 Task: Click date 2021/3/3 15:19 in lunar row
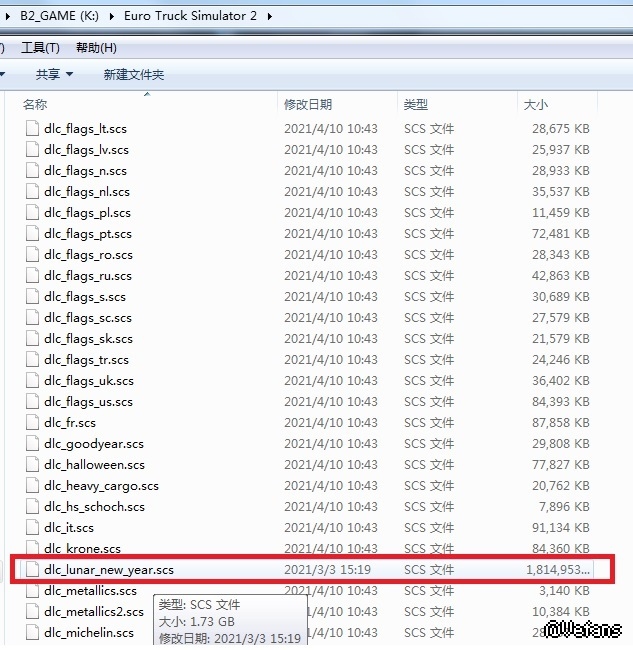(x=327, y=570)
